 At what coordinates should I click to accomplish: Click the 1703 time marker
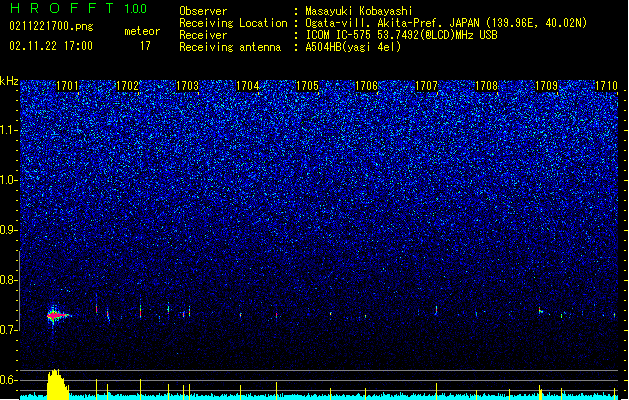click(x=187, y=86)
